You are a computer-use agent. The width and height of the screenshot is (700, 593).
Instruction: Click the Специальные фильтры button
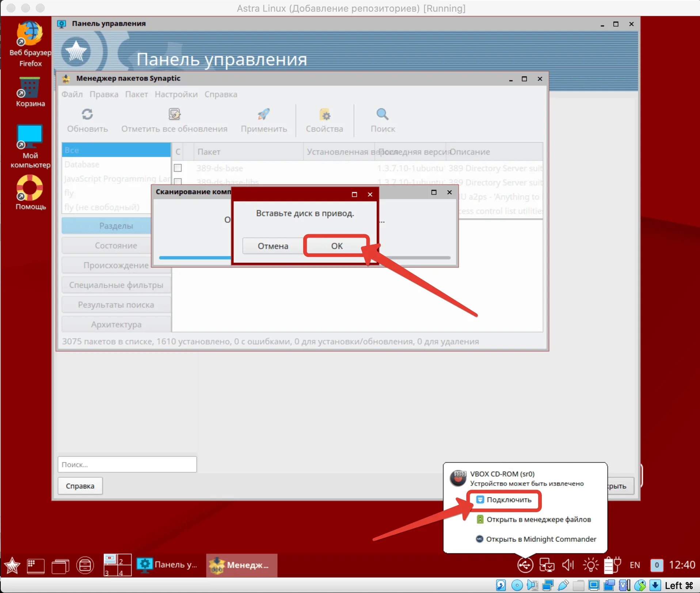tap(116, 285)
